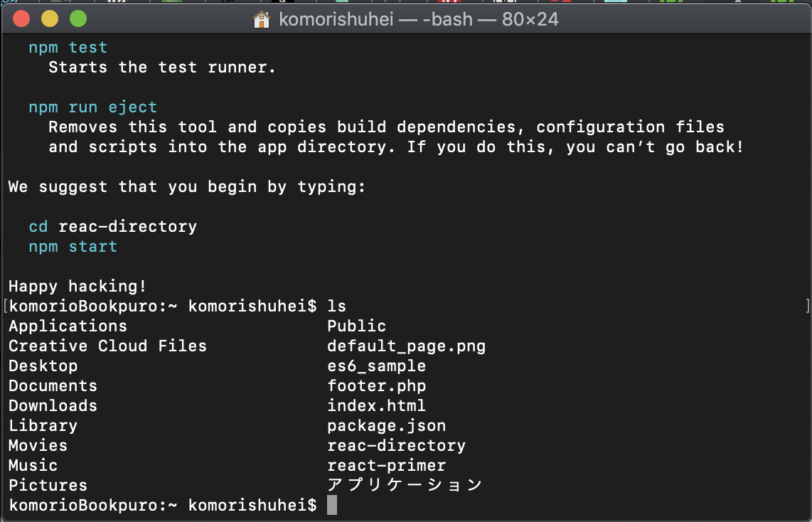The image size is (812, 522).
Task: Click index.html in the listing
Action: coord(376,406)
